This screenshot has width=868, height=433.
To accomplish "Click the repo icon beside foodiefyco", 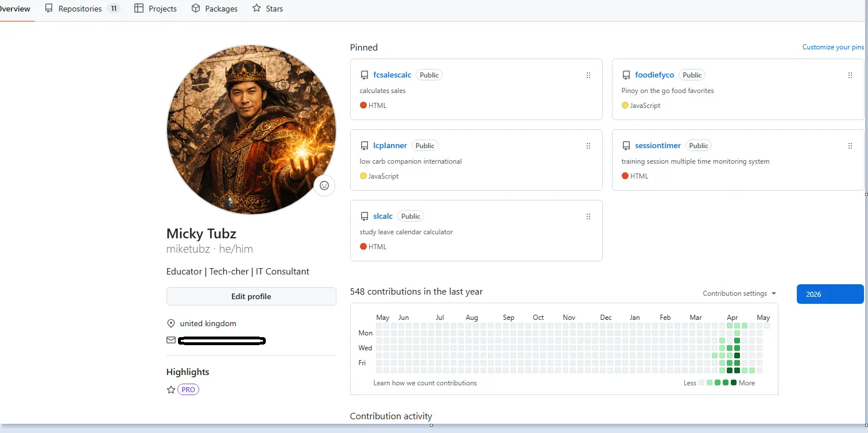I will [626, 75].
